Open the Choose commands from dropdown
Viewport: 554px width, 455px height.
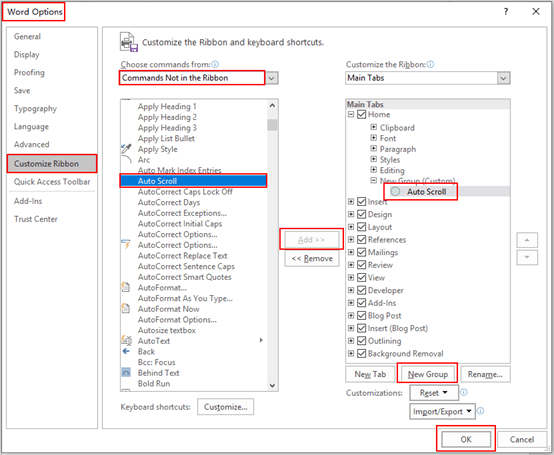271,78
